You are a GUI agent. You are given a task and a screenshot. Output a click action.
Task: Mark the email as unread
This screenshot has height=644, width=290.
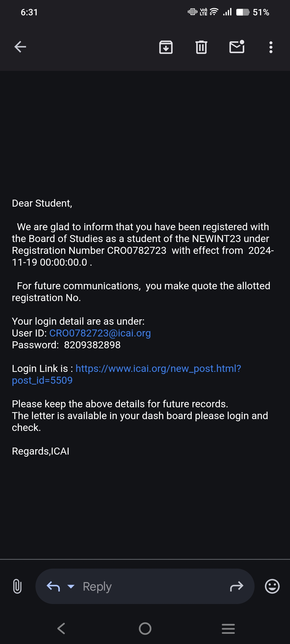(x=237, y=47)
